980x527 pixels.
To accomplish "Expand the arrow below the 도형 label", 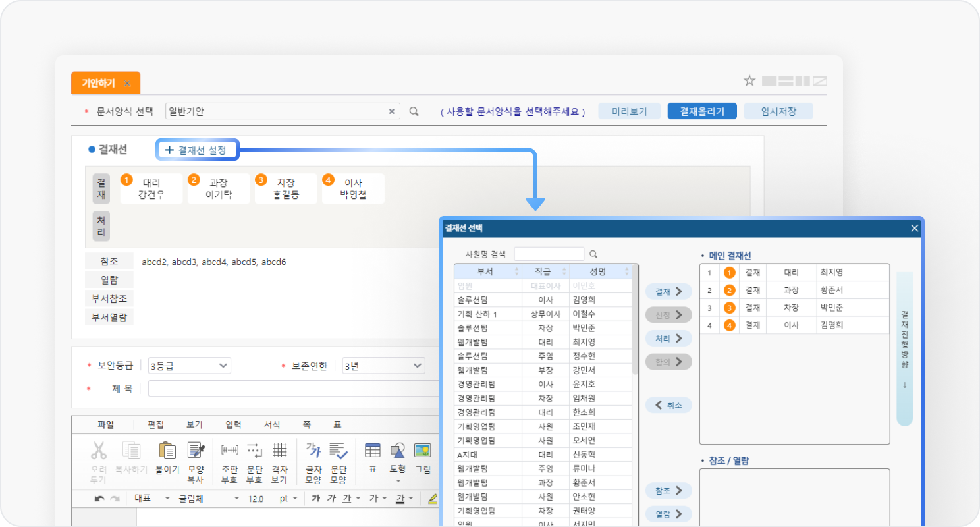I will (x=397, y=481).
